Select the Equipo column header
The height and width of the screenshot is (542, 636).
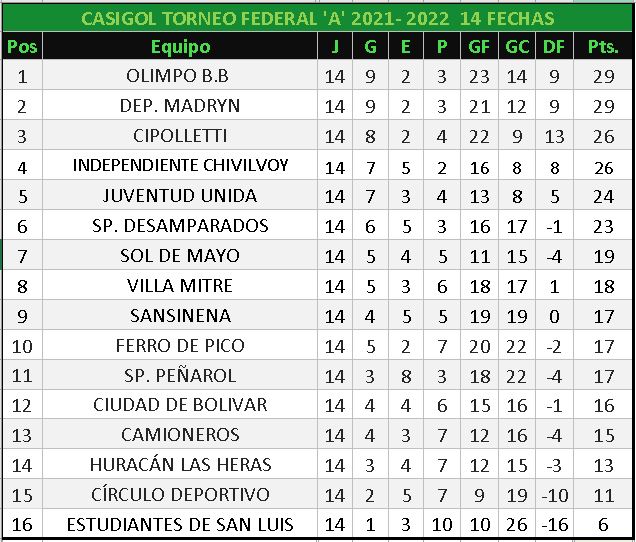pos(180,47)
